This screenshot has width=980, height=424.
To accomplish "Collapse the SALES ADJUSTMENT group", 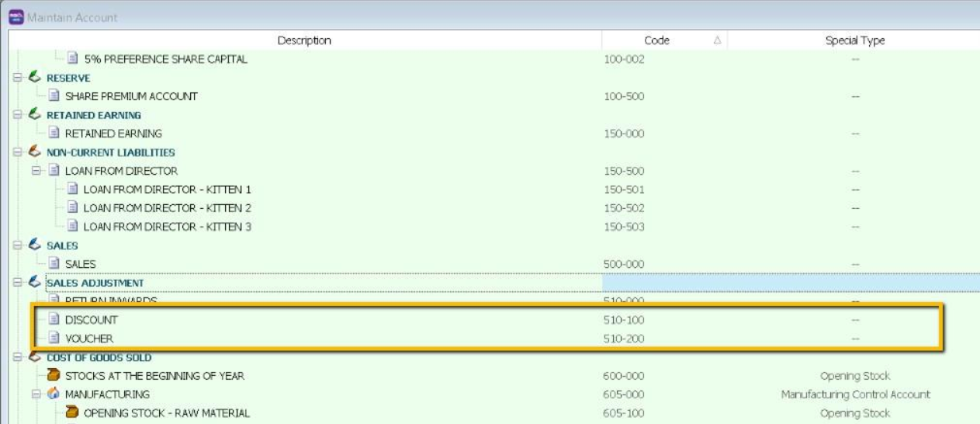I will tap(18, 283).
